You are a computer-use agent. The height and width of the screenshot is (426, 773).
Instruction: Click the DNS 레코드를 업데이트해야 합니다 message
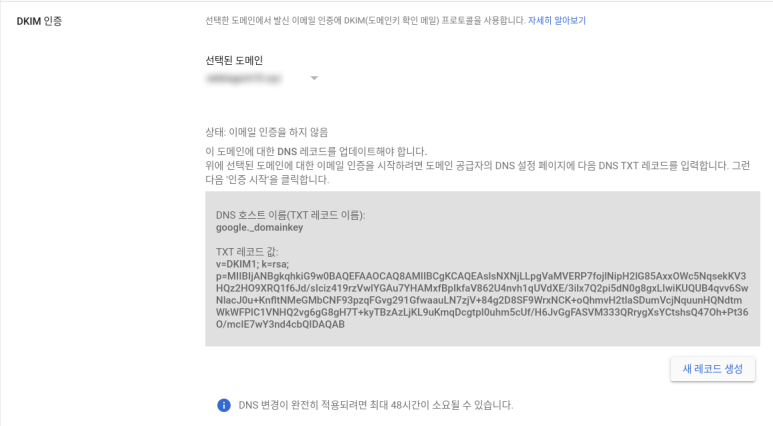pyautogui.click(x=316, y=151)
